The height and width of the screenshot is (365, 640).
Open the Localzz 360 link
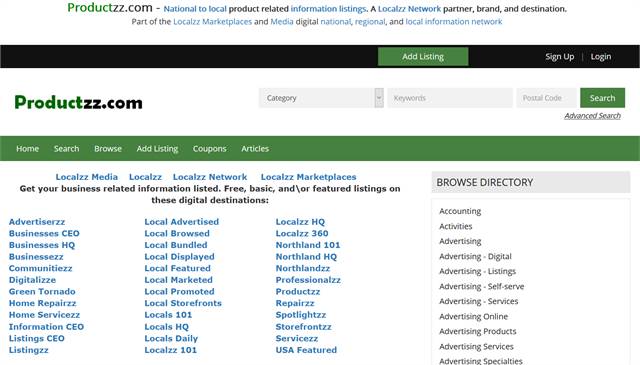[302, 234]
